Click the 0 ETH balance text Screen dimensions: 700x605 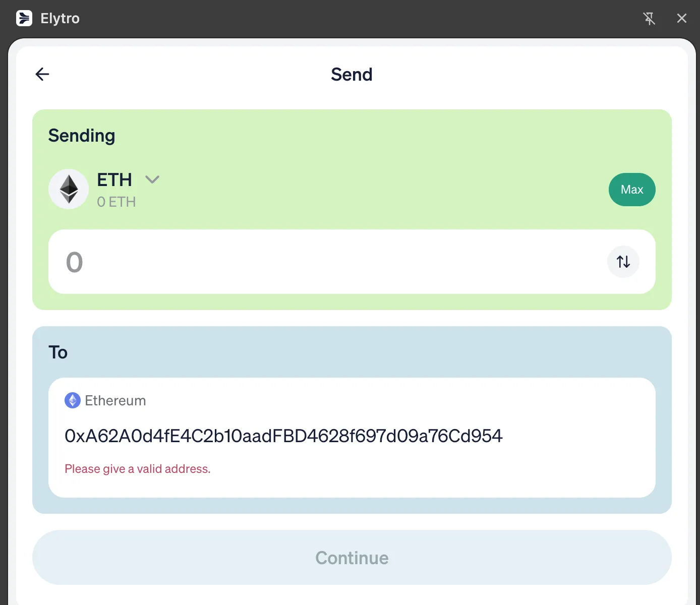point(116,202)
